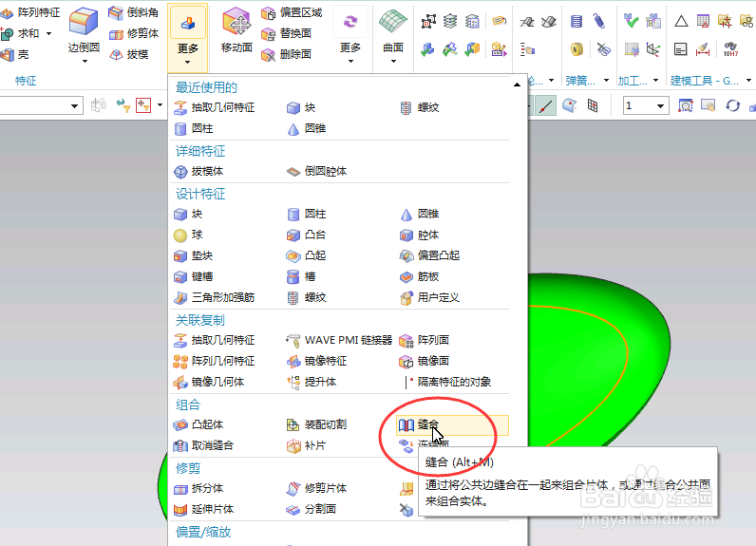Select 三角形加强筋 dart feature
This screenshot has height=546, width=756.
214,298
